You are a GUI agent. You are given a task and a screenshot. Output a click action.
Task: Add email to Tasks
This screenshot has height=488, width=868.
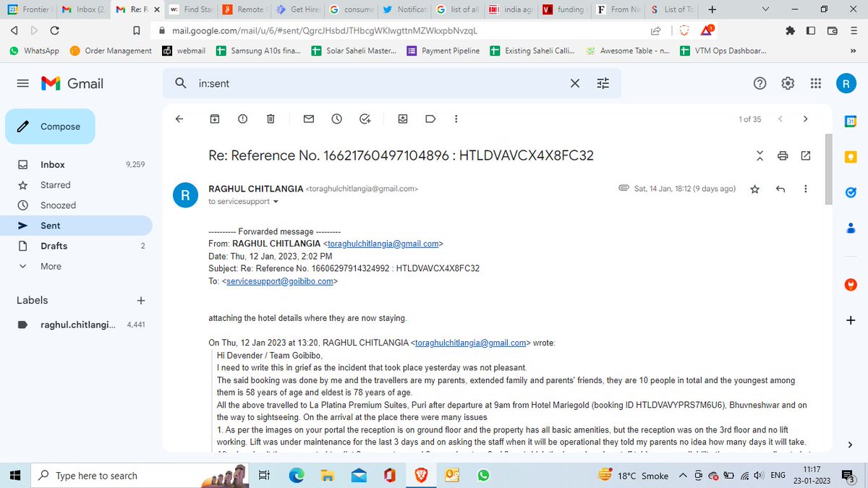pyautogui.click(x=365, y=119)
